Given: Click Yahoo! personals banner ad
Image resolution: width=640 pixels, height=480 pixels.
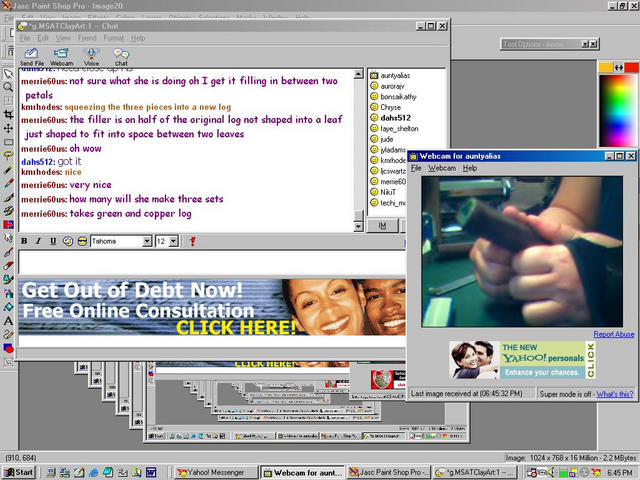Looking at the screenshot, I should [522, 360].
